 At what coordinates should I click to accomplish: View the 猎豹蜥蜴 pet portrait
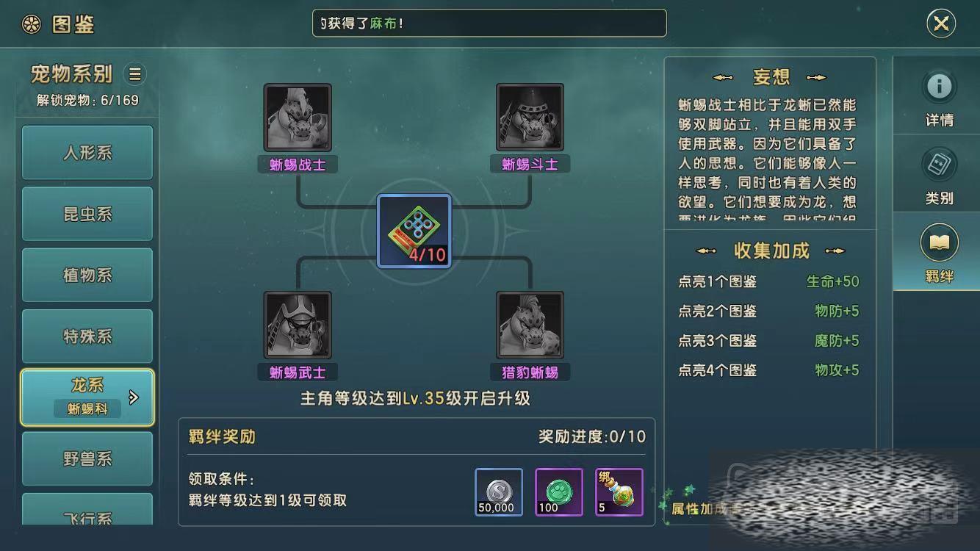530,325
